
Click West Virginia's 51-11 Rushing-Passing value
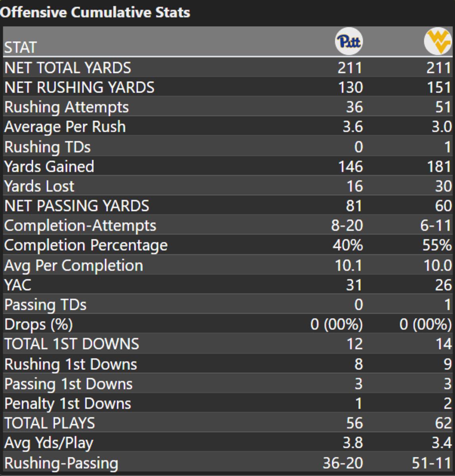[431, 463]
